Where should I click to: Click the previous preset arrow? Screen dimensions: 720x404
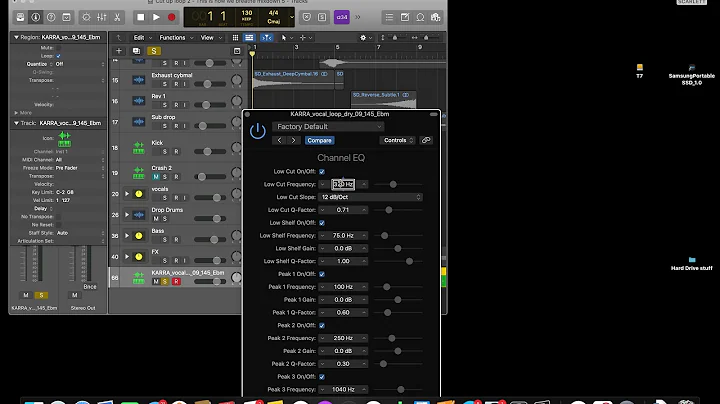point(279,140)
